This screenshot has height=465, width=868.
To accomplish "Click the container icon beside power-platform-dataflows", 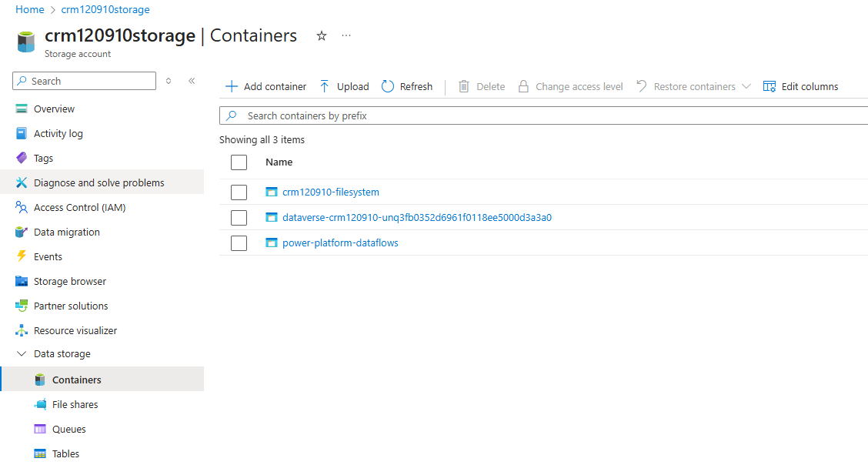I will point(271,243).
